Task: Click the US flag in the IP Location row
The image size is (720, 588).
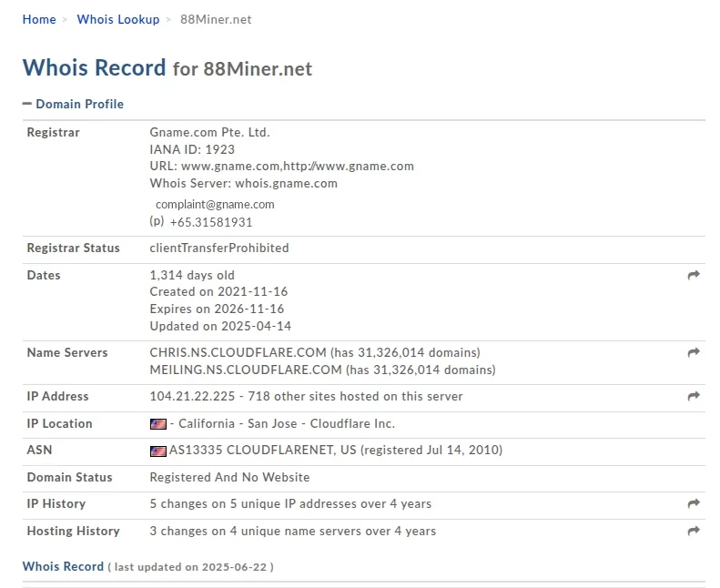Action: 158,424
